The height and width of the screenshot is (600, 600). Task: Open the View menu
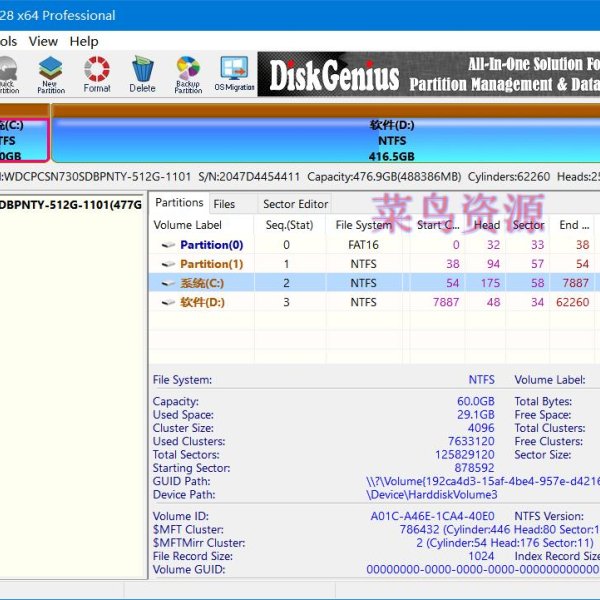43,41
